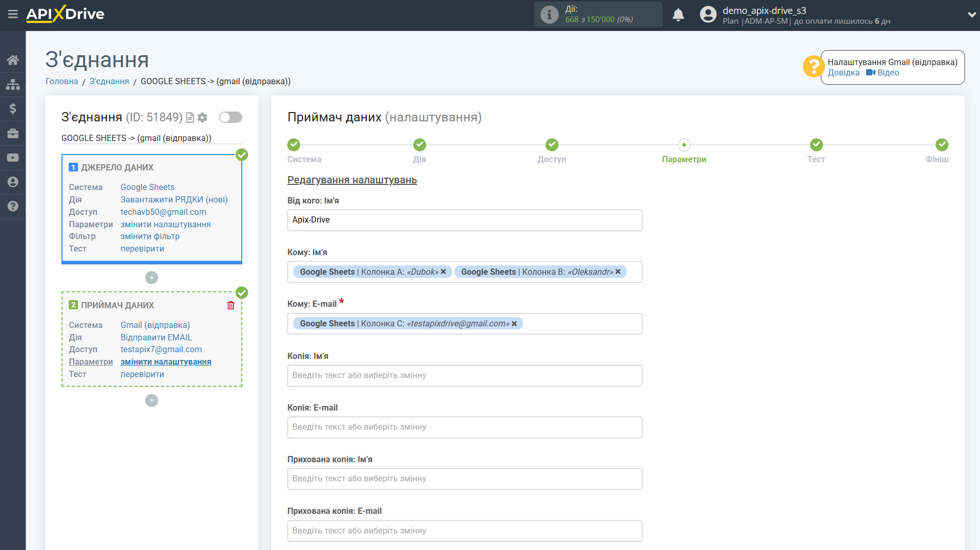Viewport: 980px width, 550px height.
Task: Click the user avatar icon
Action: click(x=708, y=14)
